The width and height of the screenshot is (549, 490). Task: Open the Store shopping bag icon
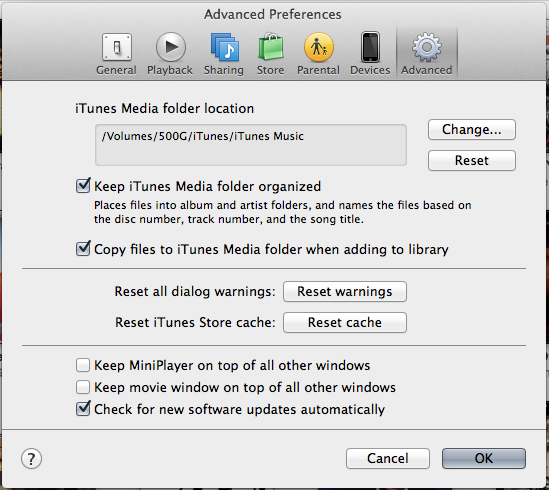click(x=271, y=47)
